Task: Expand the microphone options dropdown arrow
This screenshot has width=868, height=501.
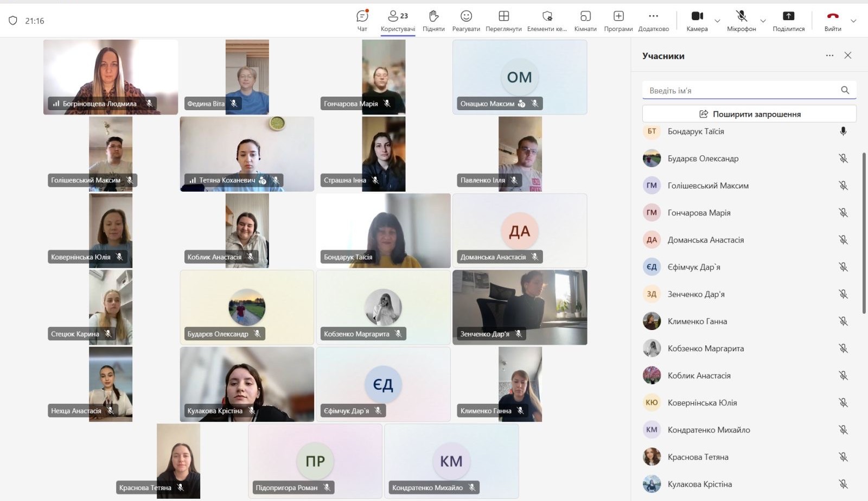Action: coord(763,21)
